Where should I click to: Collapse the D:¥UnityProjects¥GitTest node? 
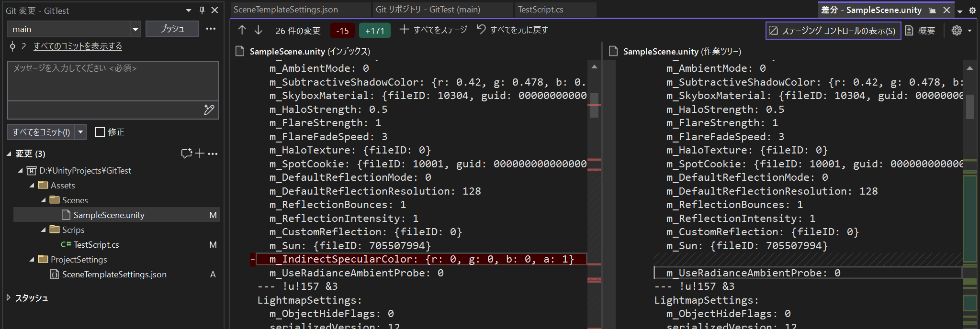point(20,170)
